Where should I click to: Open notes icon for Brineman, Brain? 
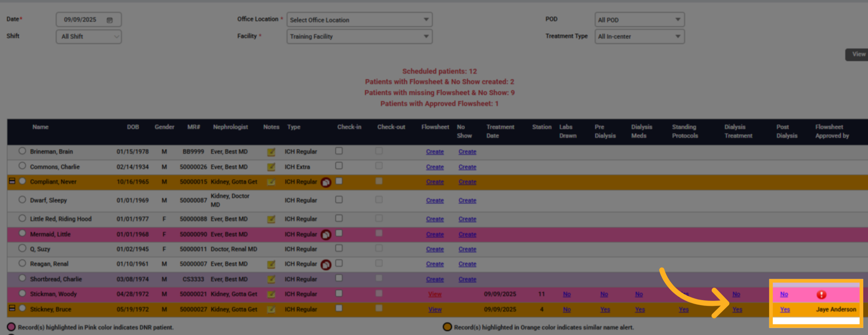271,152
